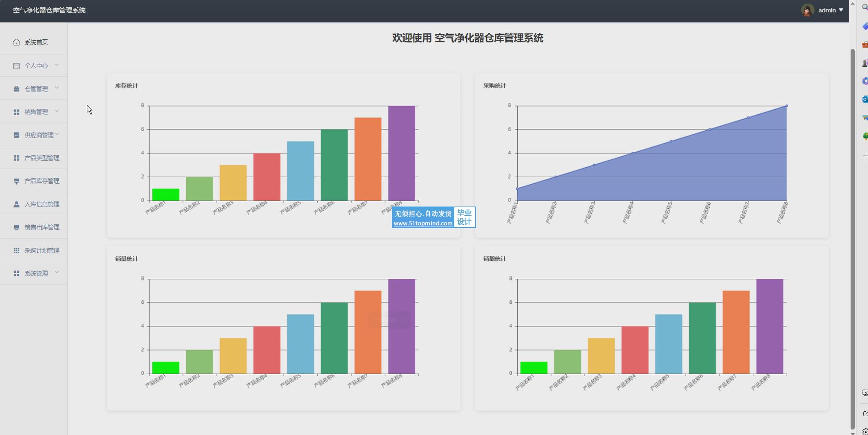Click the 空气净化器仓库管理系统 header title
Viewport: 868px width, 435px height.
(x=49, y=10)
